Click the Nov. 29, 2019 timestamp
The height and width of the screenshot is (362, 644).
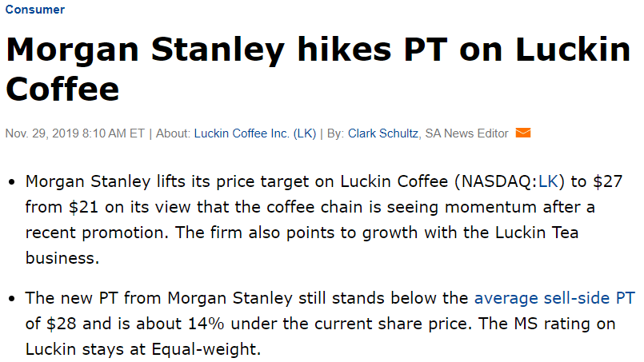pyautogui.click(x=74, y=133)
